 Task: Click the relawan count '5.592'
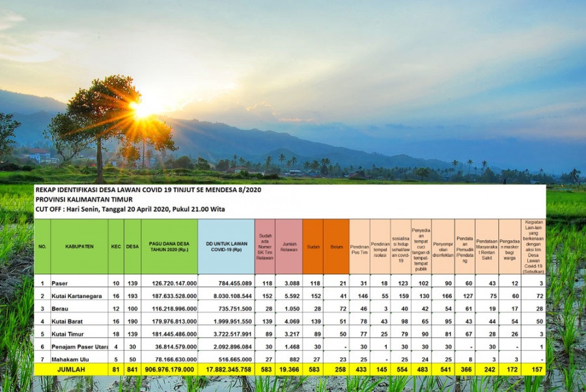click(x=292, y=296)
